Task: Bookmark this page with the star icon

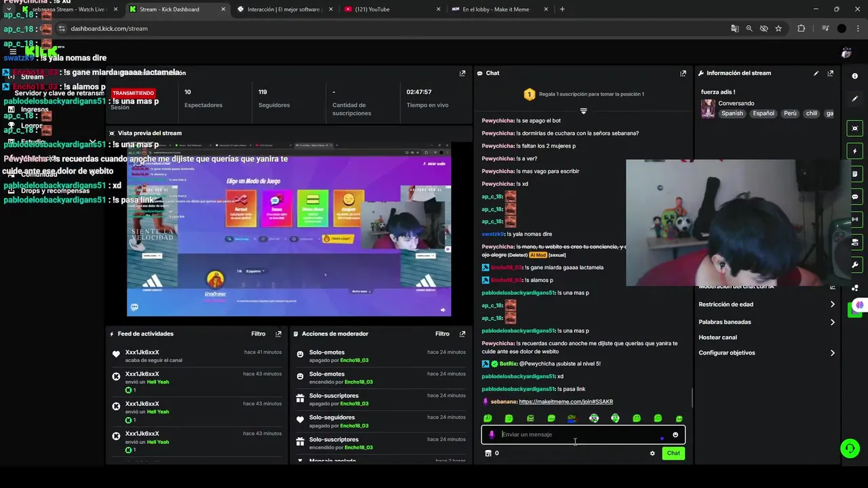Action: (x=778, y=28)
